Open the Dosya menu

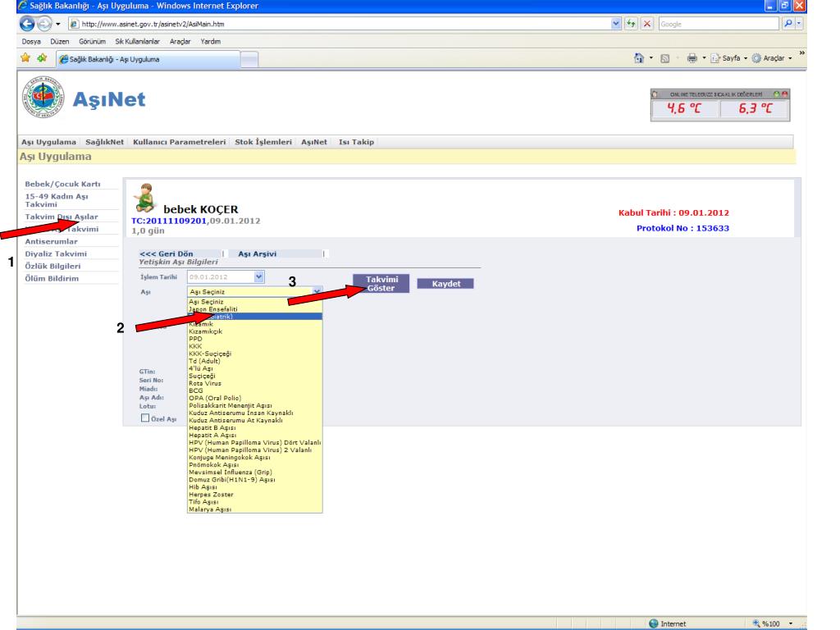click(31, 41)
